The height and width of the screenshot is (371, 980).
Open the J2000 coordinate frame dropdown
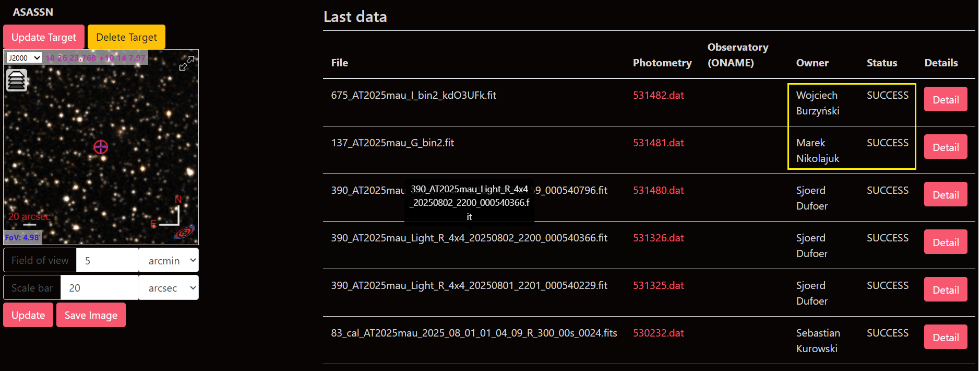pos(24,57)
